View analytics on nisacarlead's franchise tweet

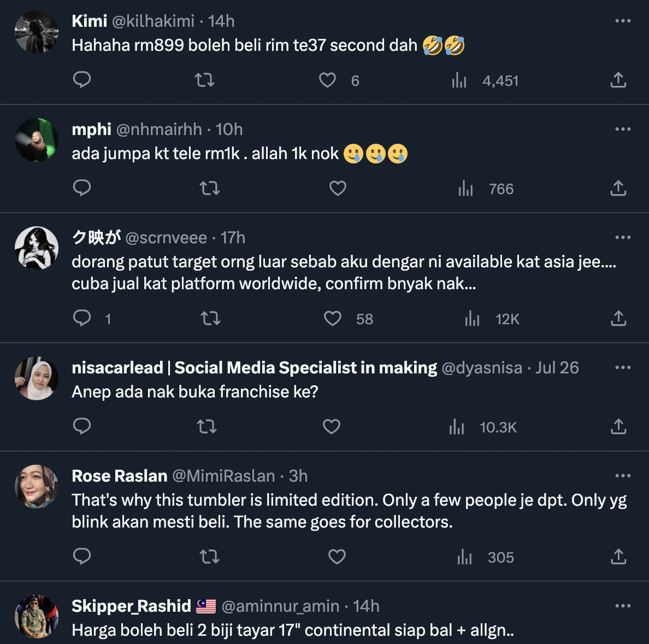point(457,427)
